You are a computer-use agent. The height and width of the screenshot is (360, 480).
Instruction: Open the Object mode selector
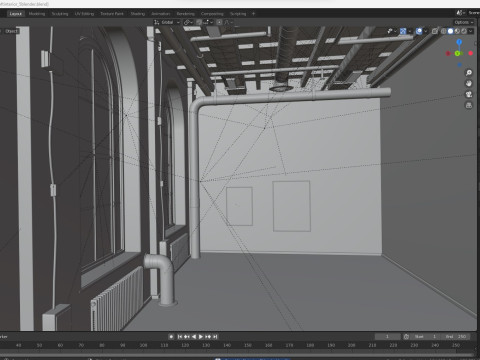[x=11, y=31]
